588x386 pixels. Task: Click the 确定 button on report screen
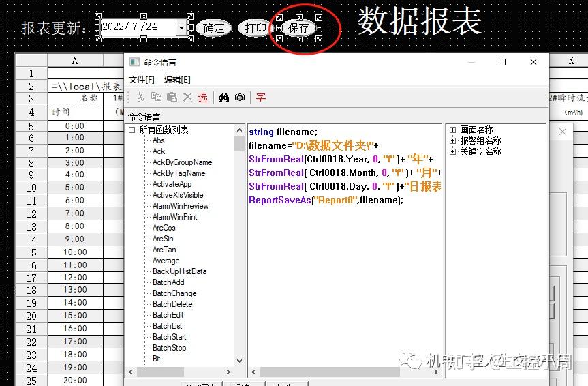click(214, 28)
